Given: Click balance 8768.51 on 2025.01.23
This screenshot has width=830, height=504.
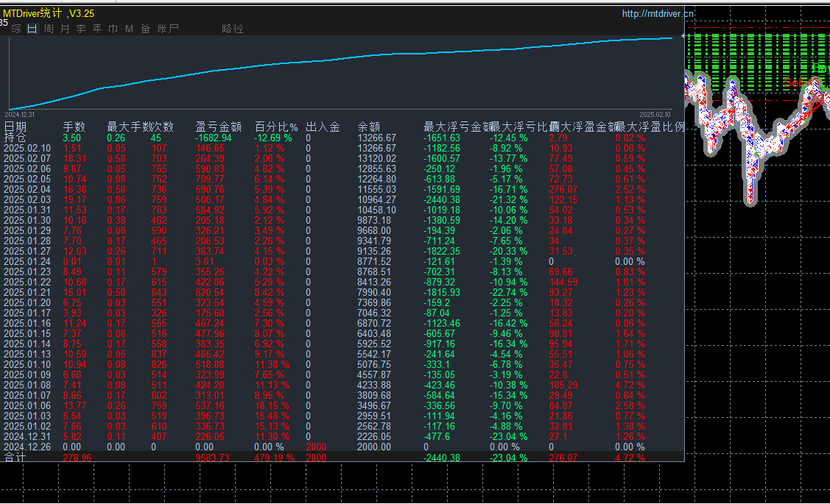Looking at the screenshot, I should tap(374, 271).
